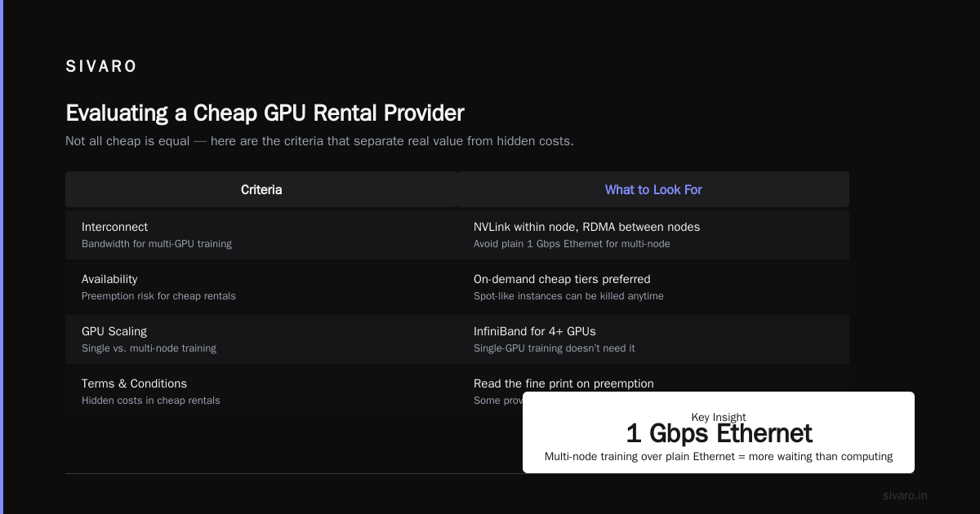Click 'Preemption risk for cheap rentals' text
Screen dimensions: 980x514
point(158,296)
